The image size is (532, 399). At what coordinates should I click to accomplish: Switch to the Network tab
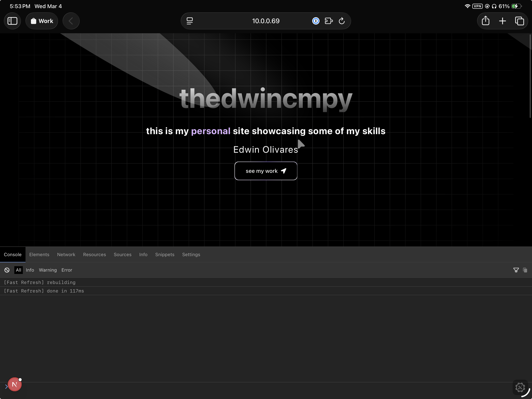pos(66,254)
